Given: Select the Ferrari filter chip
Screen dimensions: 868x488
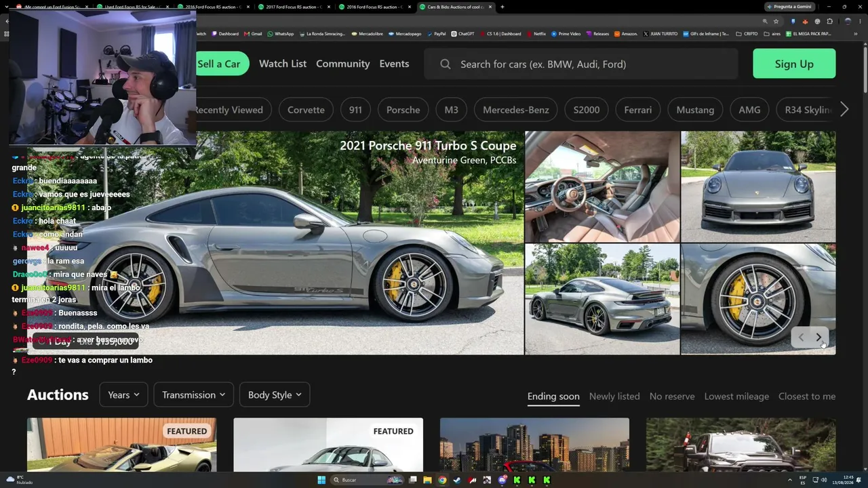Looking at the screenshot, I should pyautogui.click(x=638, y=110).
